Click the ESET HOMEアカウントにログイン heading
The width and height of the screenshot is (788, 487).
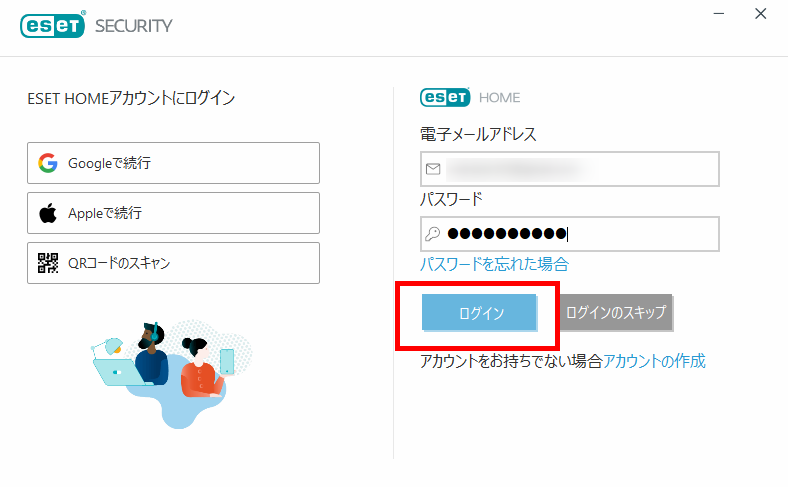click(x=131, y=98)
